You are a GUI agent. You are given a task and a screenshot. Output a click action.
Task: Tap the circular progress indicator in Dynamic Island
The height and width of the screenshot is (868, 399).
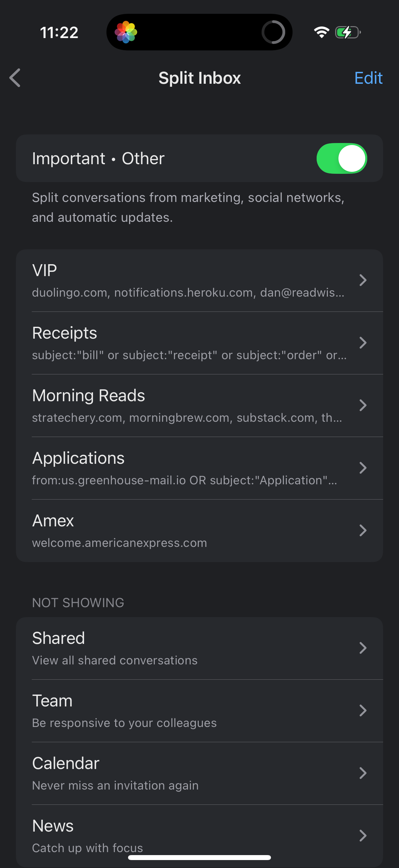273,32
